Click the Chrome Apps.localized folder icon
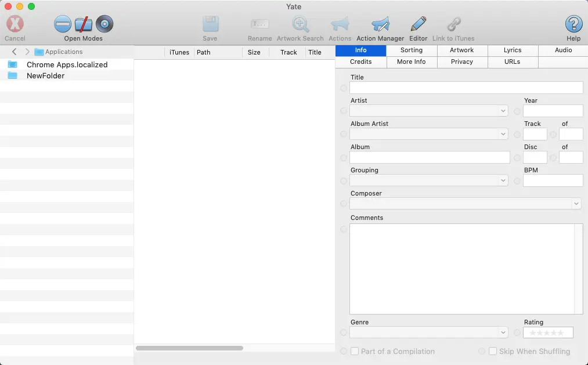Viewport: 588px width, 365px height. pyautogui.click(x=12, y=64)
